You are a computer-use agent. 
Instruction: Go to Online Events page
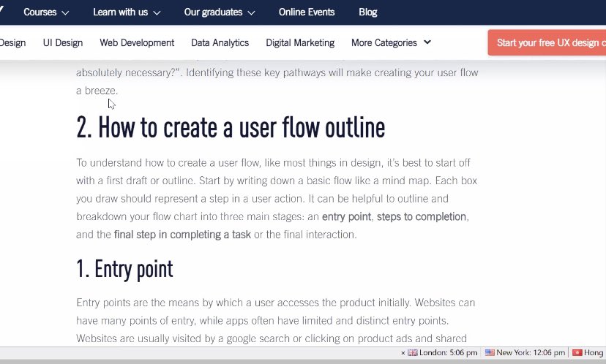(x=307, y=12)
